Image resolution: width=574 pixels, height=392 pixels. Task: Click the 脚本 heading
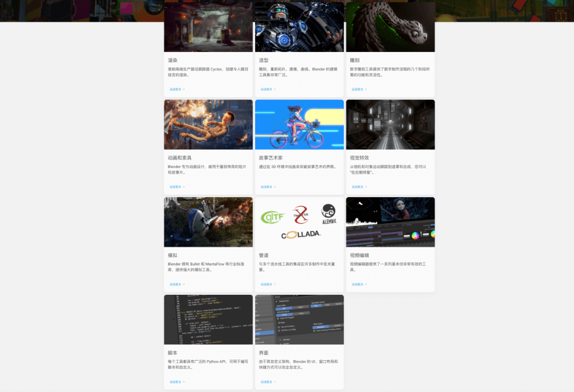click(172, 353)
